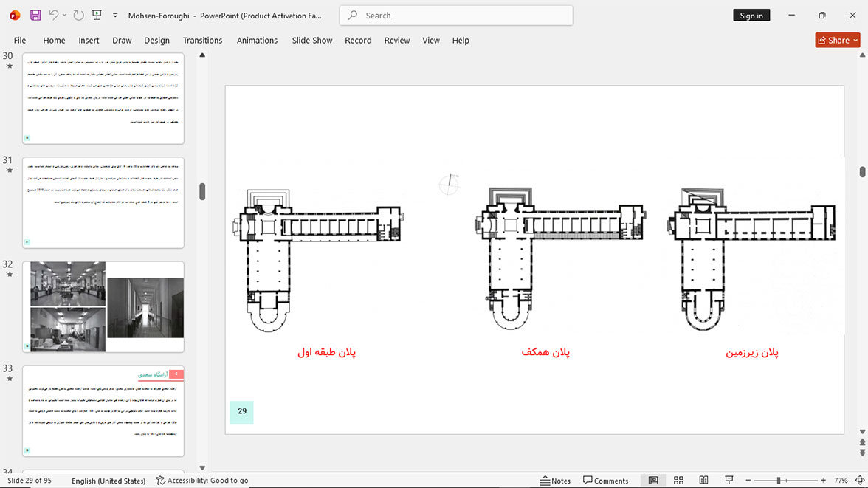Image resolution: width=868 pixels, height=488 pixels.
Task: Expand the Customize Quick Access Toolbar arrow
Action: (115, 16)
